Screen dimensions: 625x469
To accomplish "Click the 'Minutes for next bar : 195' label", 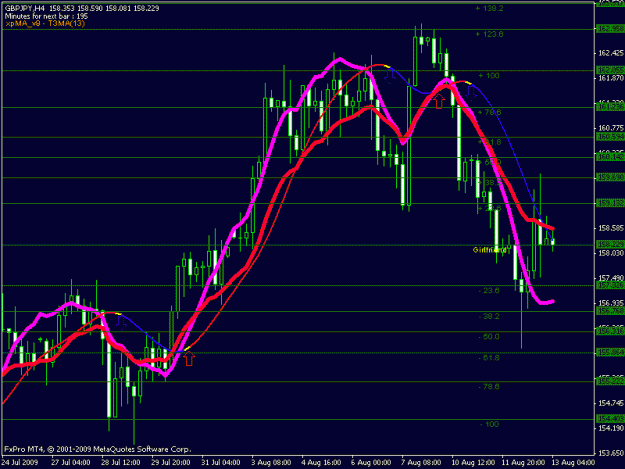I will click(x=46, y=16).
